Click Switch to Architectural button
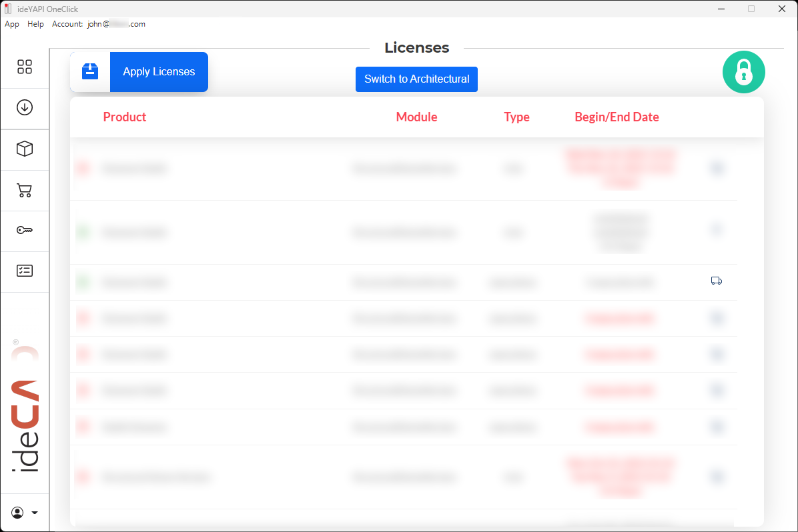 click(416, 79)
